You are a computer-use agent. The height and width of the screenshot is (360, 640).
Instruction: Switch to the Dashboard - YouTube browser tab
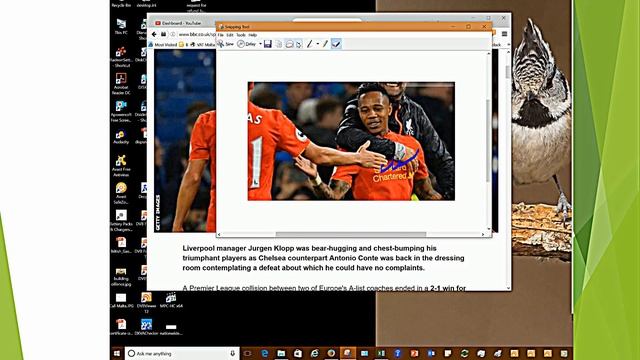[182, 23]
